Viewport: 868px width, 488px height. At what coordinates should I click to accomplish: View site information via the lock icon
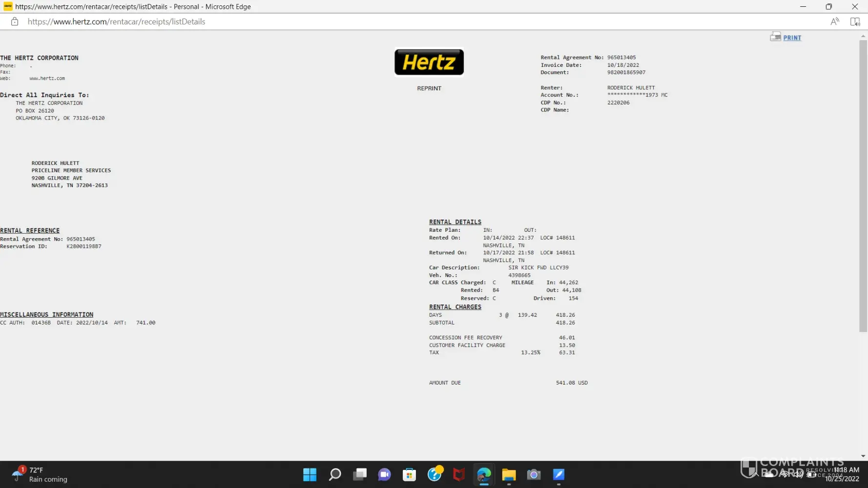point(15,21)
